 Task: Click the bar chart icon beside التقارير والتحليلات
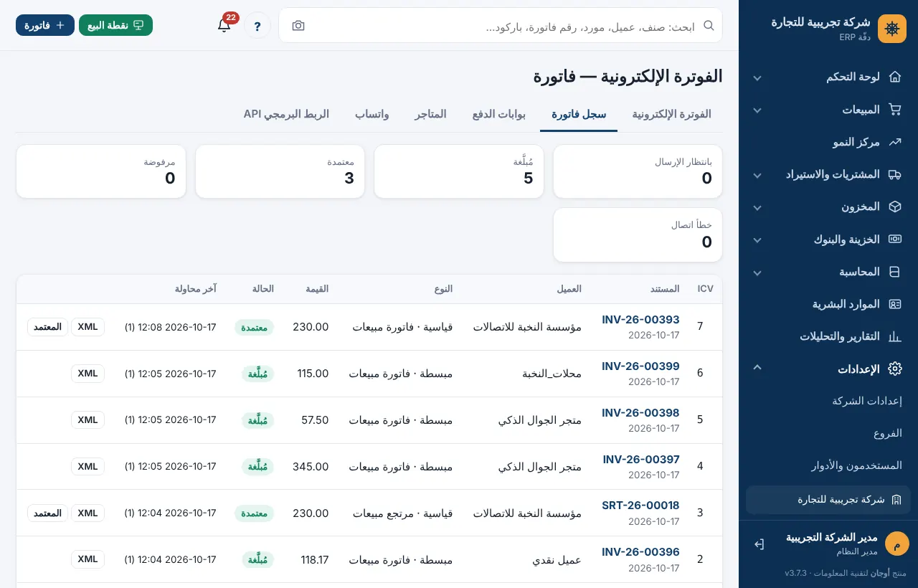click(894, 336)
